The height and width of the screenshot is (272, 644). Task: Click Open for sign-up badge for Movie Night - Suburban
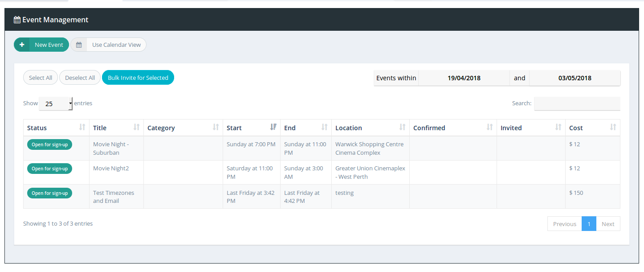point(49,144)
